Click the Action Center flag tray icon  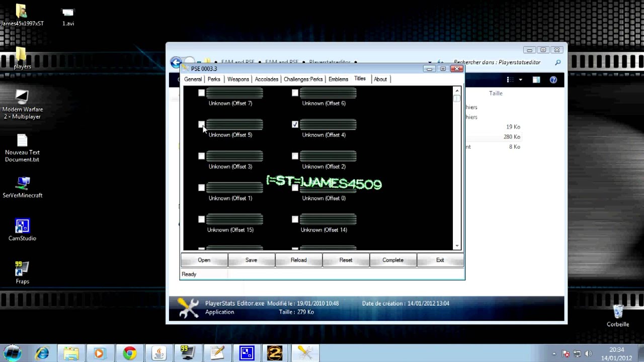(x=566, y=354)
